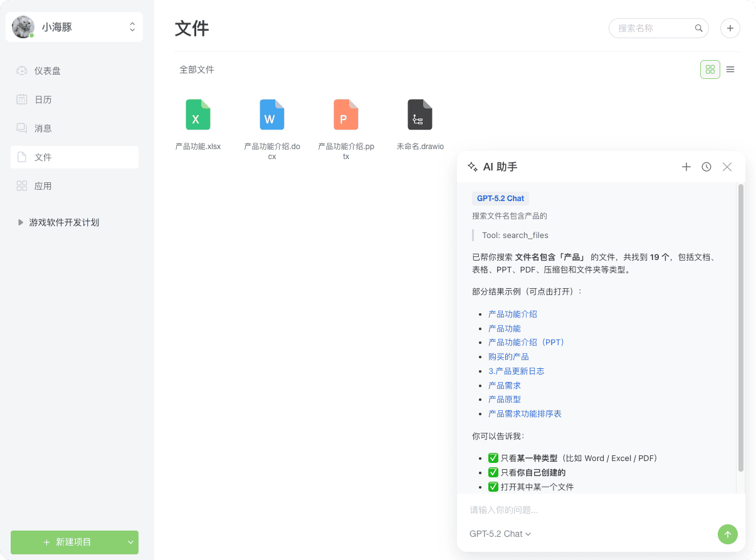Open the 产品需求 result link

(x=505, y=385)
